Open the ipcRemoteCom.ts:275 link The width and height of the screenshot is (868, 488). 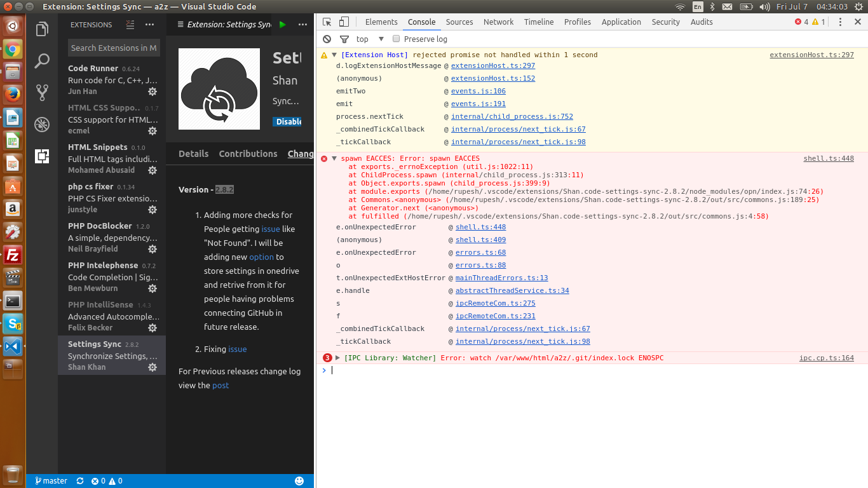(x=496, y=303)
